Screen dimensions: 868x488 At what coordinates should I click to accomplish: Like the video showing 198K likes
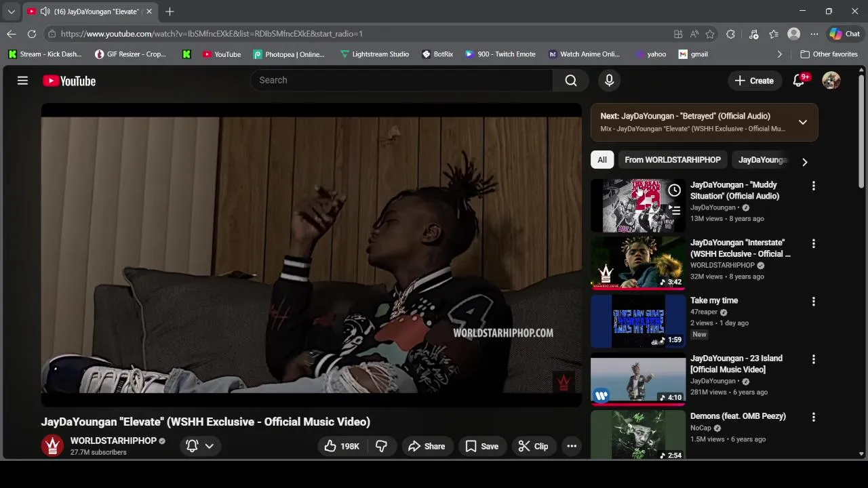[341, 446]
